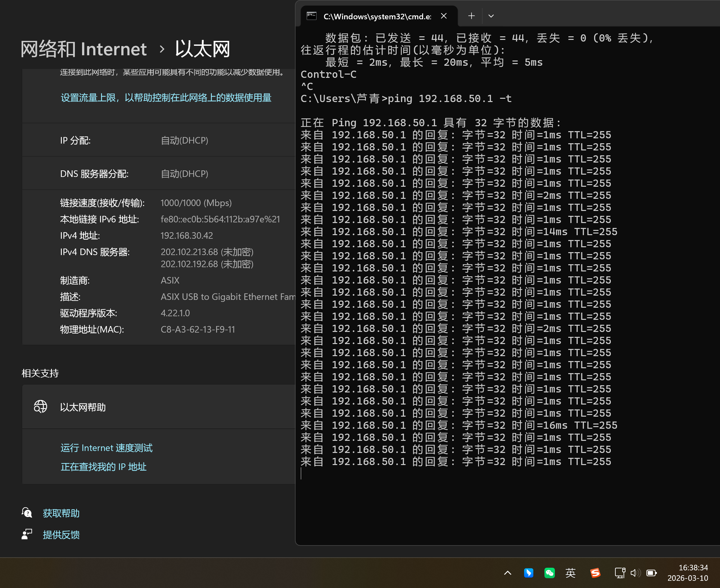Open the volume control in tray
The height and width of the screenshot is (588, 720).
(x=635, y=573)
